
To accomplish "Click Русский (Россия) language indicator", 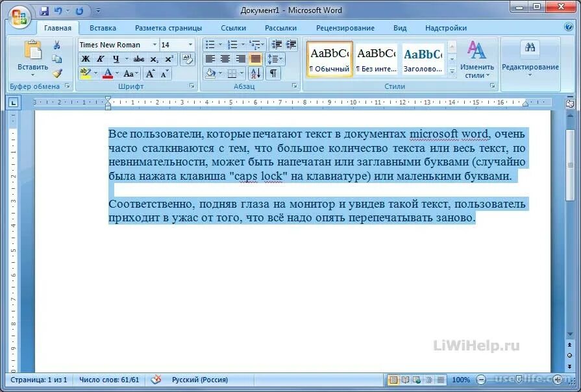I will pos(200,380).
